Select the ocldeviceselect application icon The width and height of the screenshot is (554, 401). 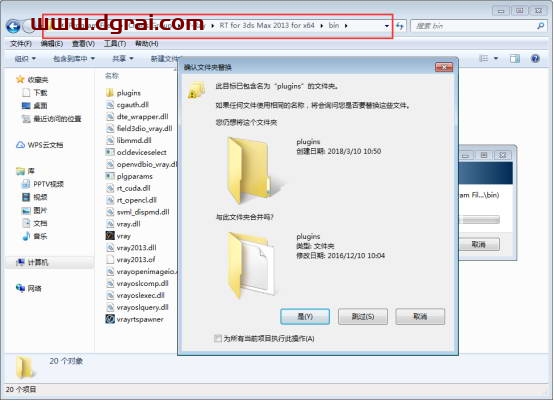click(x=110, y=152)
